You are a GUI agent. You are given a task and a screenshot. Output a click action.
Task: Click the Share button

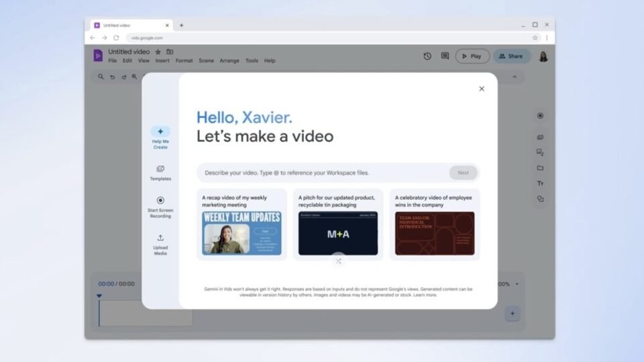(511, 56)
